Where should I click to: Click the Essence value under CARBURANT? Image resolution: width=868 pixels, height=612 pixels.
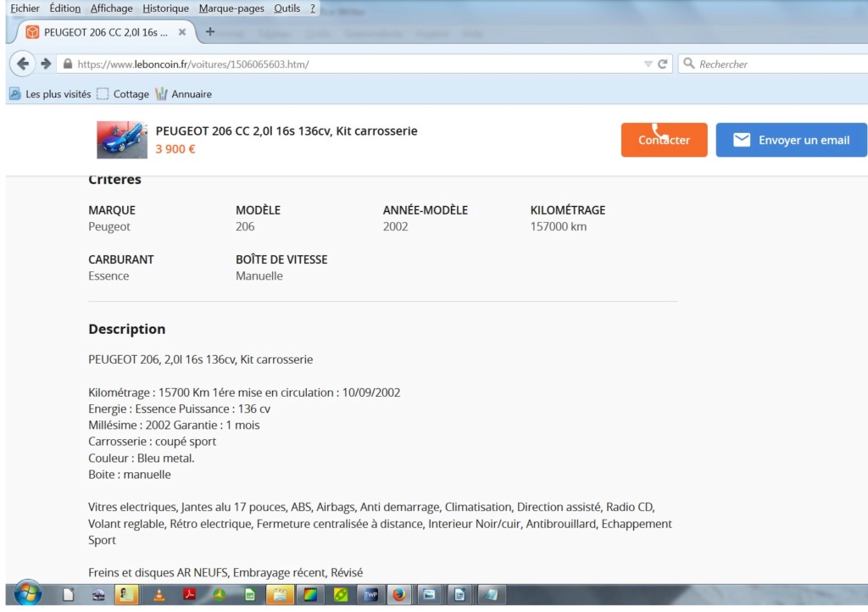[108, 275]
